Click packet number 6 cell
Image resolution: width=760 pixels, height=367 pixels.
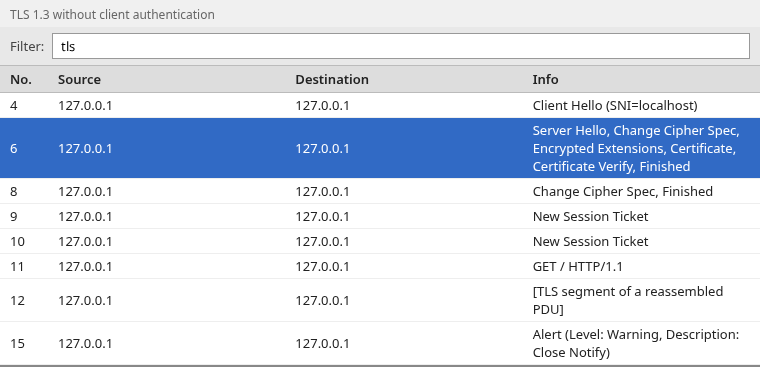[x=14, y=148]
